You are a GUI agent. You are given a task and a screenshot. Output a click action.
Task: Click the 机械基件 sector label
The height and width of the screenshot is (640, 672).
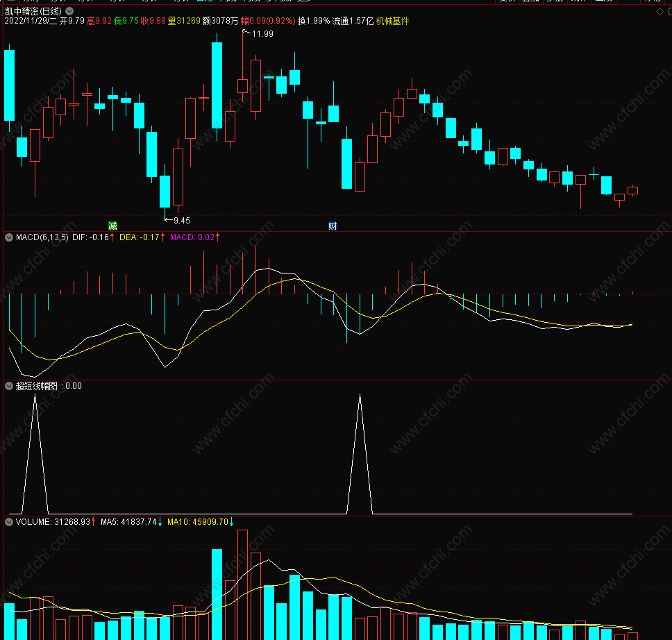pos(392,21)
